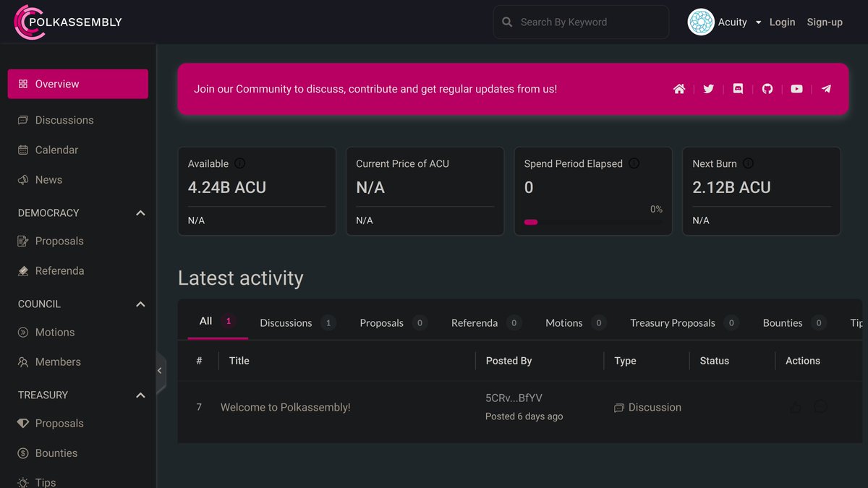
Task: Open the Twitter icon in banner
Action: (x=709, y=89)
